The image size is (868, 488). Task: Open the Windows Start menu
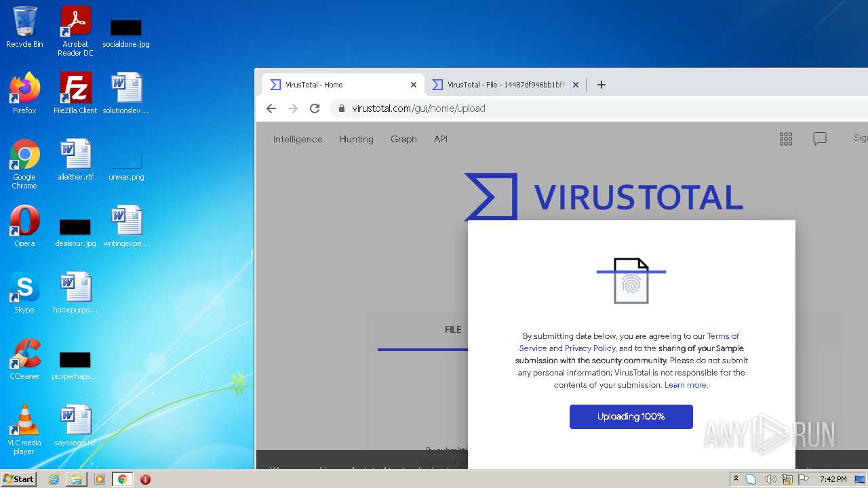click(x=19, y=479)
